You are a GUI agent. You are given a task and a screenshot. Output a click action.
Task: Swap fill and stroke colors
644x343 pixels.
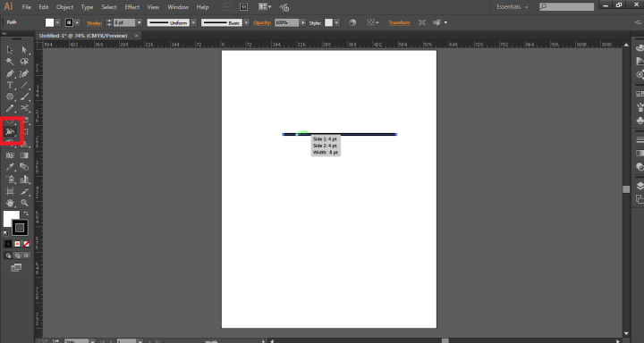click(26, 213)
